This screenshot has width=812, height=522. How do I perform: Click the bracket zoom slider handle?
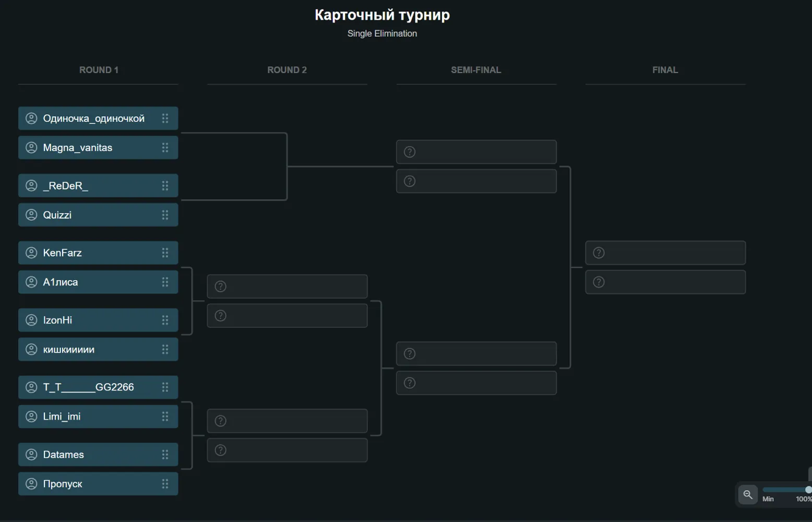(x=808, y=490)
